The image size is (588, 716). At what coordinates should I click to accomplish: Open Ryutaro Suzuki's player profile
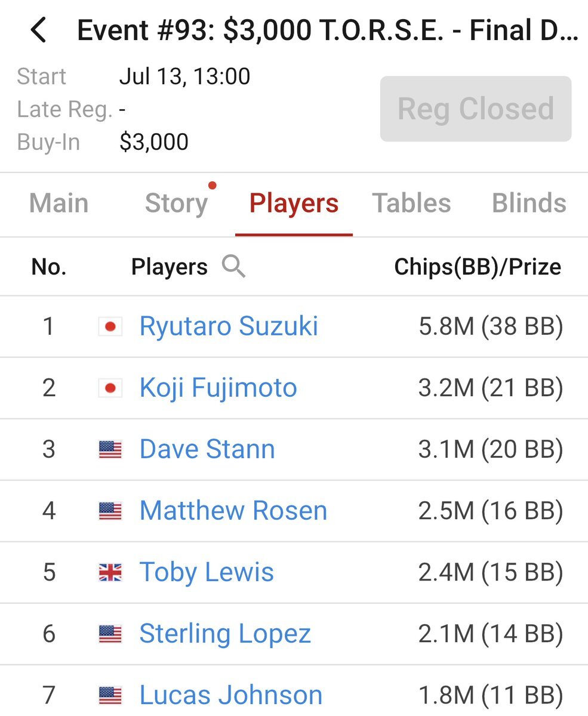point(229,326)
